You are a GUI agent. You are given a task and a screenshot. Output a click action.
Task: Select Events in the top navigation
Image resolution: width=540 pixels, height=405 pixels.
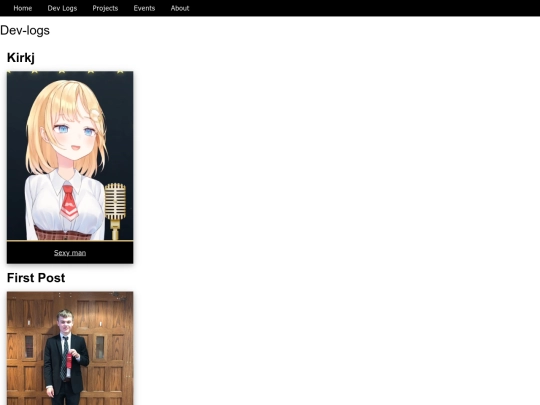(144, 8)
